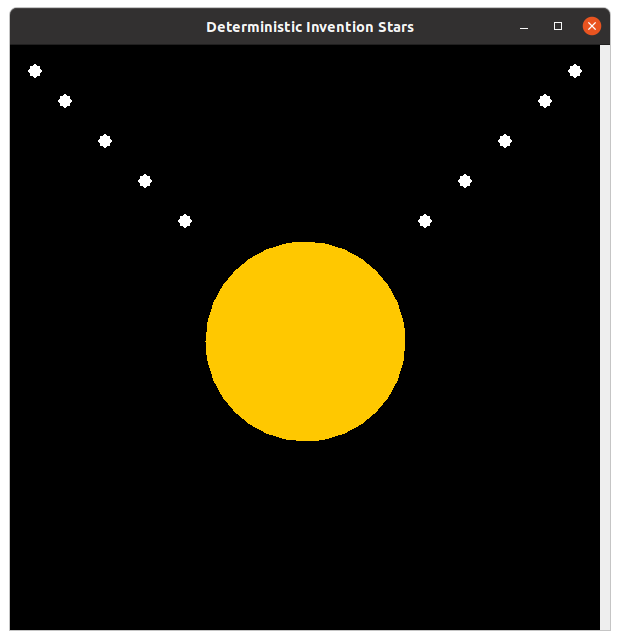Viewport: 620px width, 640px height.
Task: Pick the fourth star down the right diagonal
Action: [465, 181]
